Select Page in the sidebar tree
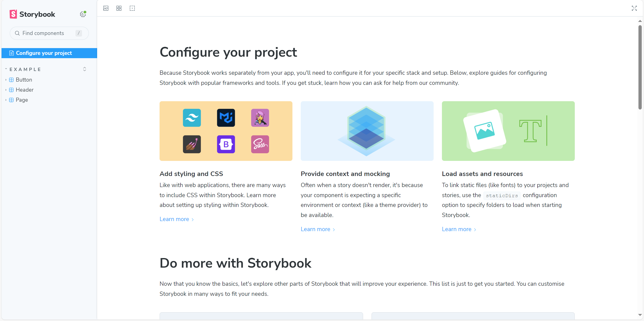 click(x=22, y=100)
